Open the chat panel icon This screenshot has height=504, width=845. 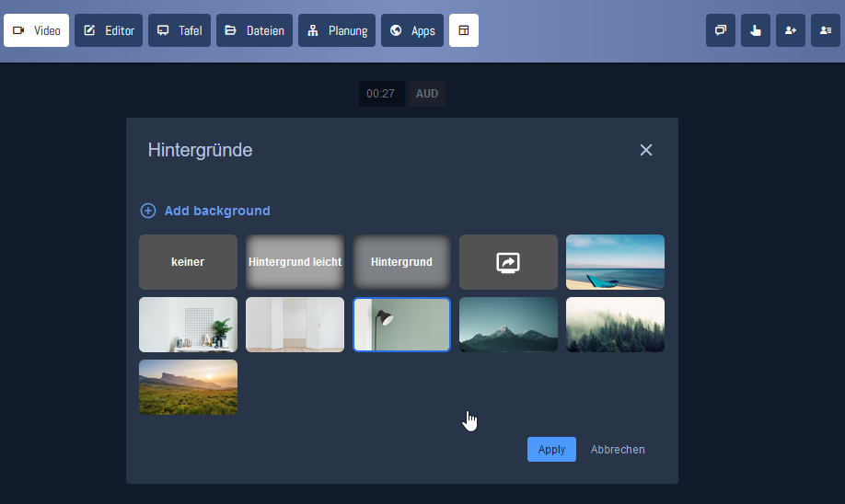721,30
